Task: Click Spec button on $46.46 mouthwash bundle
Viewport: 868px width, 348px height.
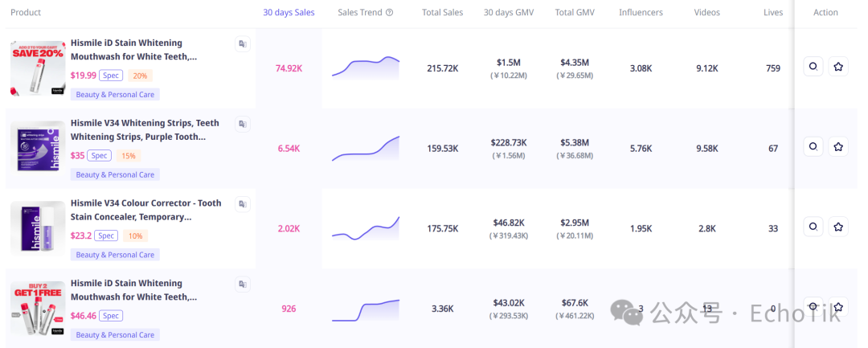Action: (x=111, y=316)
